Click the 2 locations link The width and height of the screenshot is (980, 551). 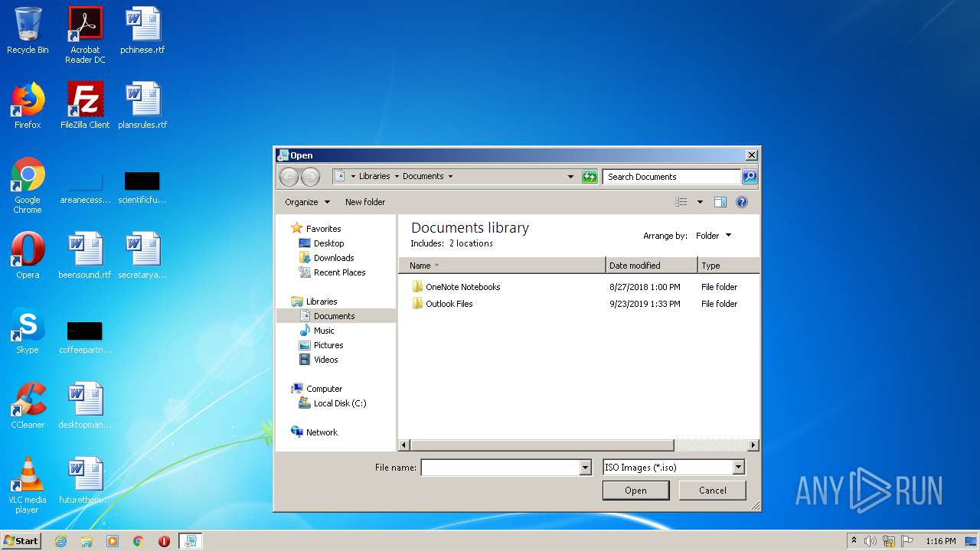(x=471, y=243)
